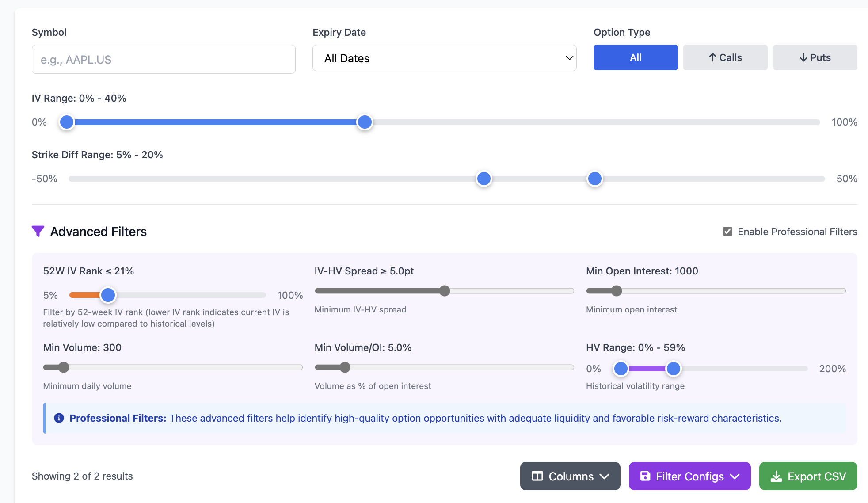The image size is (868, 503).
Task: Click the 'Enable Professional Filters' label text
Action: click(797, 232)
